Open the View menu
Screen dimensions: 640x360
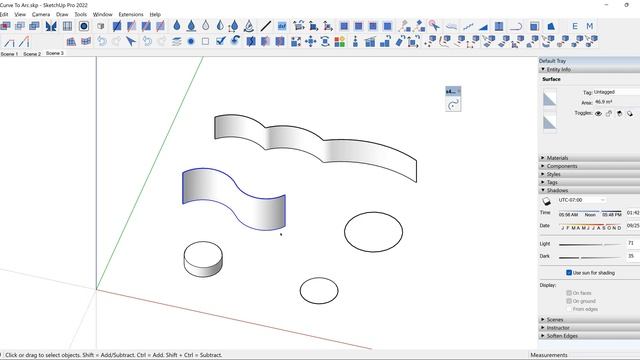[20, 14]
